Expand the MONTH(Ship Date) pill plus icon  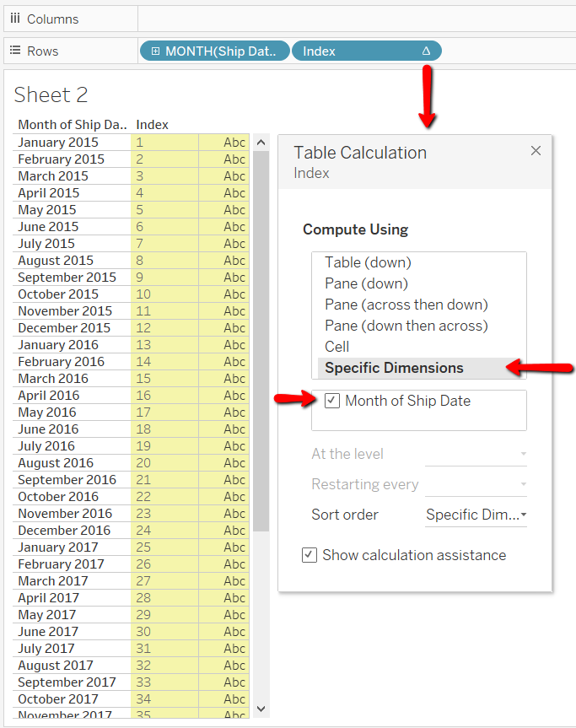click(155, 51)
